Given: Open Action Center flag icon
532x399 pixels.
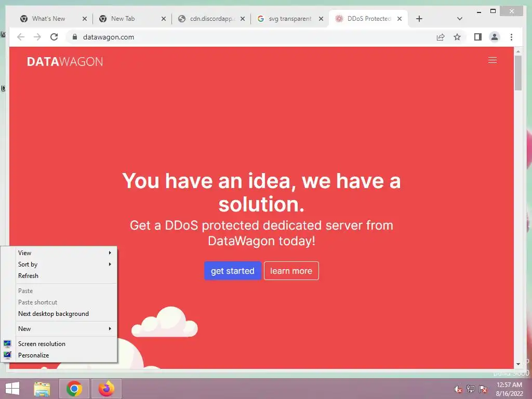Looking at the screenshot, I should click(483, 389).
